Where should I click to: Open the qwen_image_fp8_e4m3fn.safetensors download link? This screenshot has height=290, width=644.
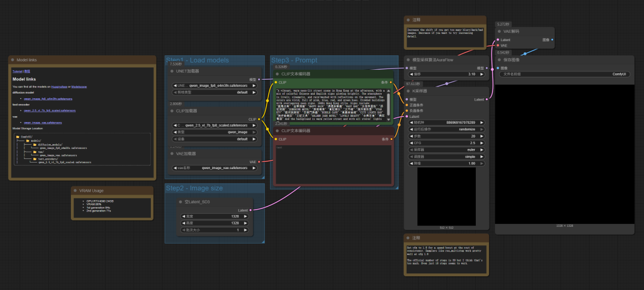pos(48,99)
